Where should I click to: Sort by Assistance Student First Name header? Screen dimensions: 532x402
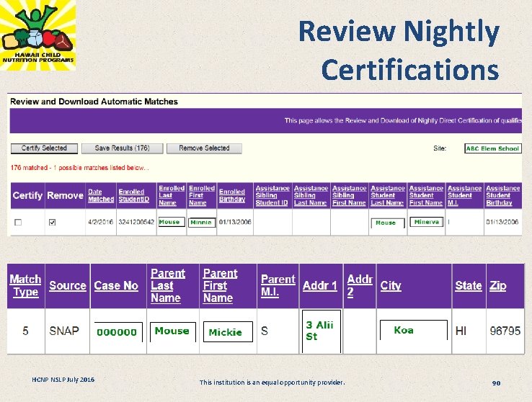(426, 195)
